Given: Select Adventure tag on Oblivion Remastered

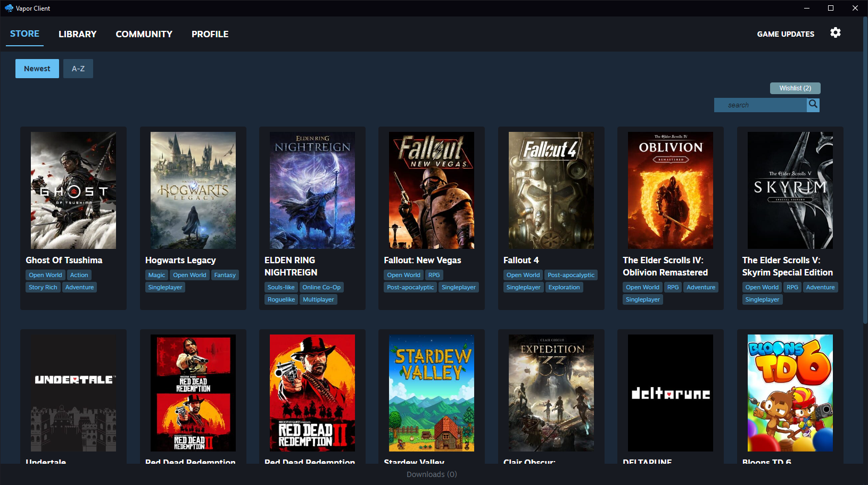Looking at the screenshot, I should (701, 287).
